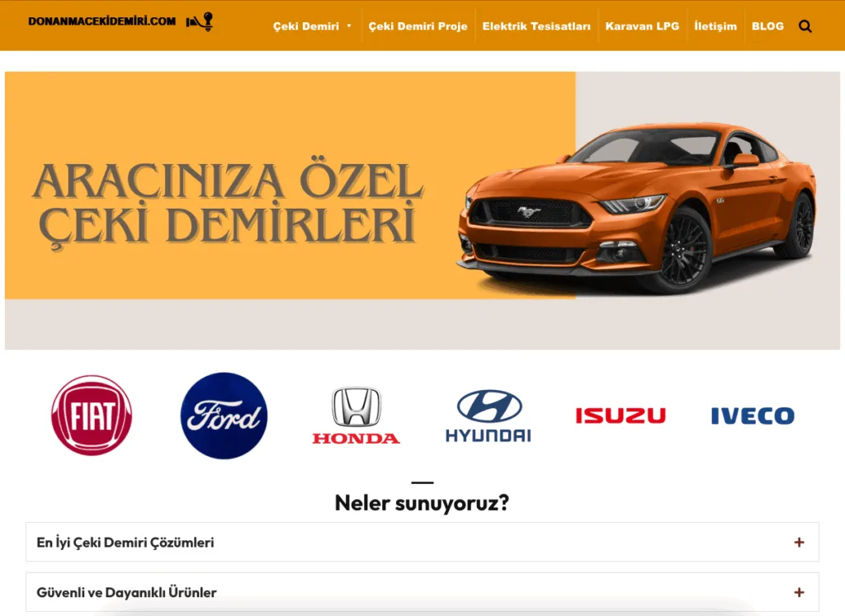The image size is (845, 616).
Task: Expand plus icon for Güvenli ve Dayanıklı Ürünler
Action: point(799,592)
